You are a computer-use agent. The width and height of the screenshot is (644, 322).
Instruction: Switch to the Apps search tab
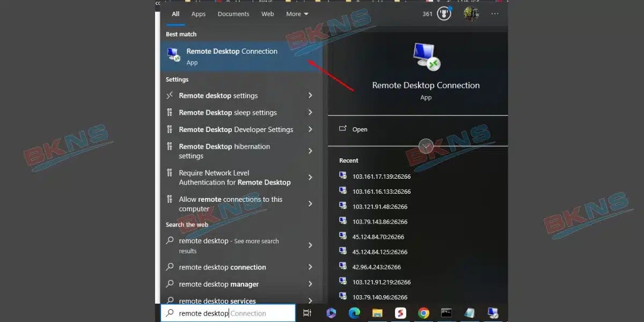tap(198, 14)
